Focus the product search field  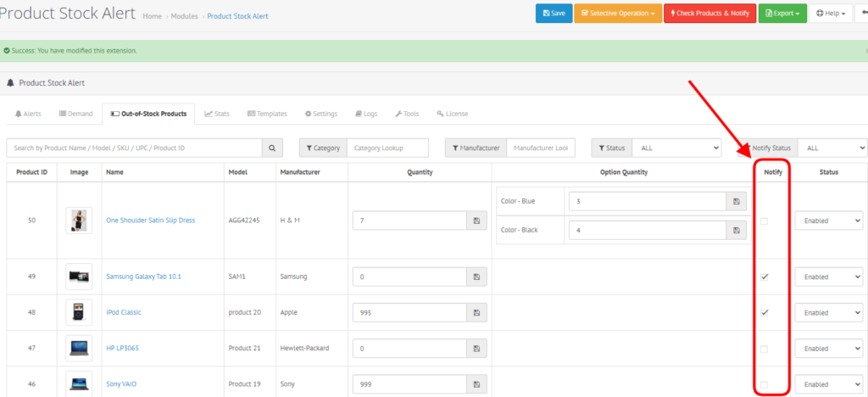tap(134, 148)
